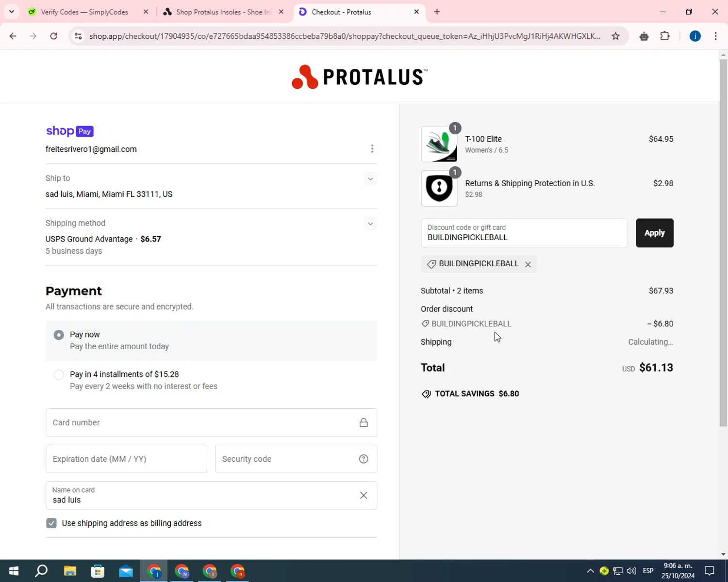Click the T-100 Elite product thumbnail

pos(439,144)
